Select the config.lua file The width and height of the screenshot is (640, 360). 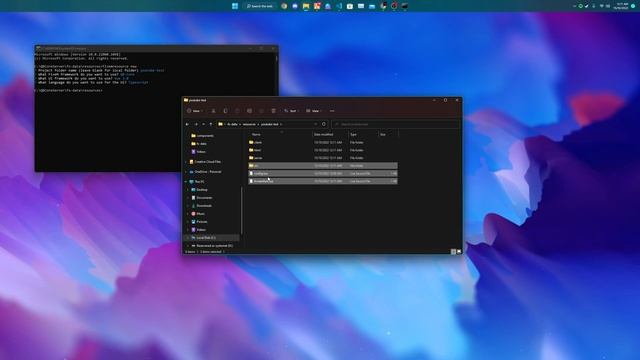pos(322,173)
